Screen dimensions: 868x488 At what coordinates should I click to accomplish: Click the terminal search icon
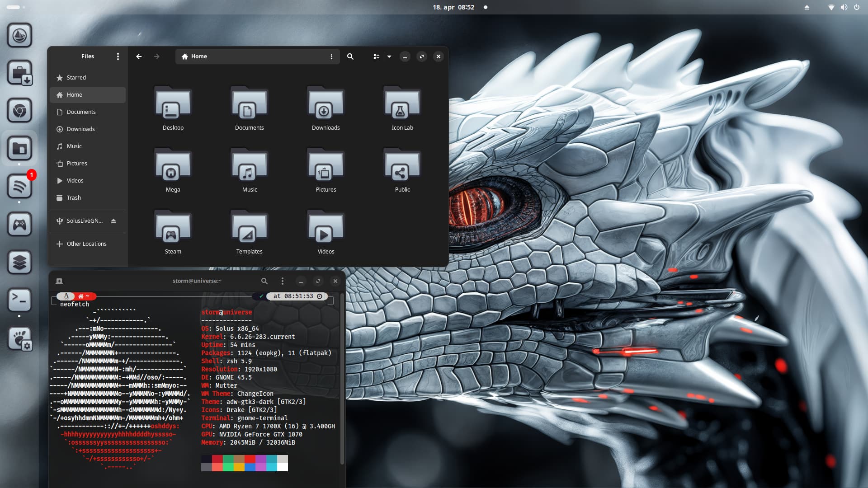pos(264,281)
